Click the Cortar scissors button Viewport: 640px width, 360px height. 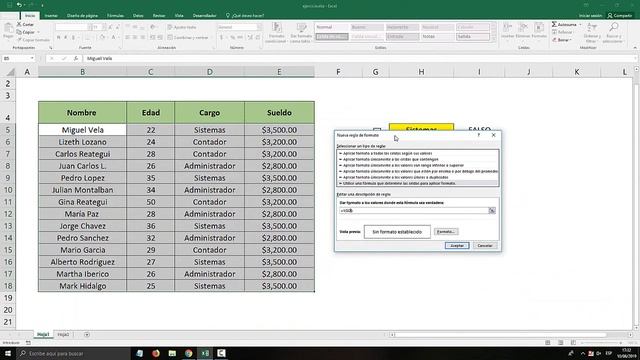click(x=25, y=24)
